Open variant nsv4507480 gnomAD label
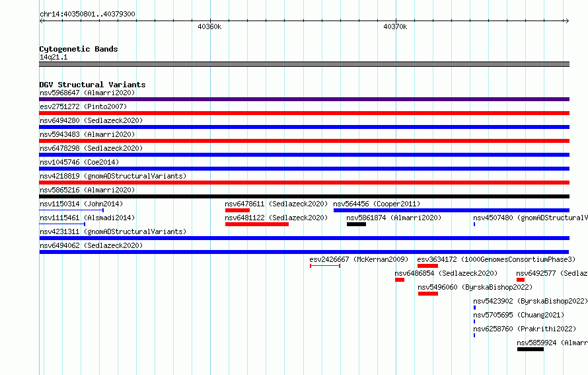The width and height of the screenshot is (588, 375). 531,218
